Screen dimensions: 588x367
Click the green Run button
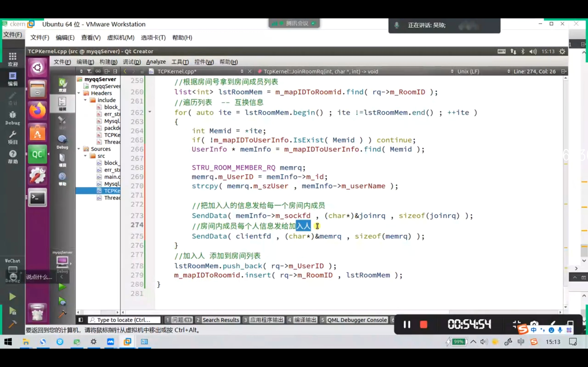[62, 287]
